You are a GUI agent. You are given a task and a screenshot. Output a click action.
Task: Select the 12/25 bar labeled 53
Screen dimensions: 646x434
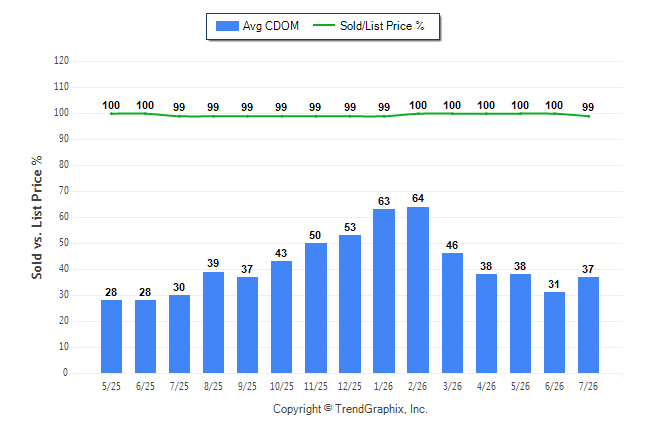click(x=350, y=304)
